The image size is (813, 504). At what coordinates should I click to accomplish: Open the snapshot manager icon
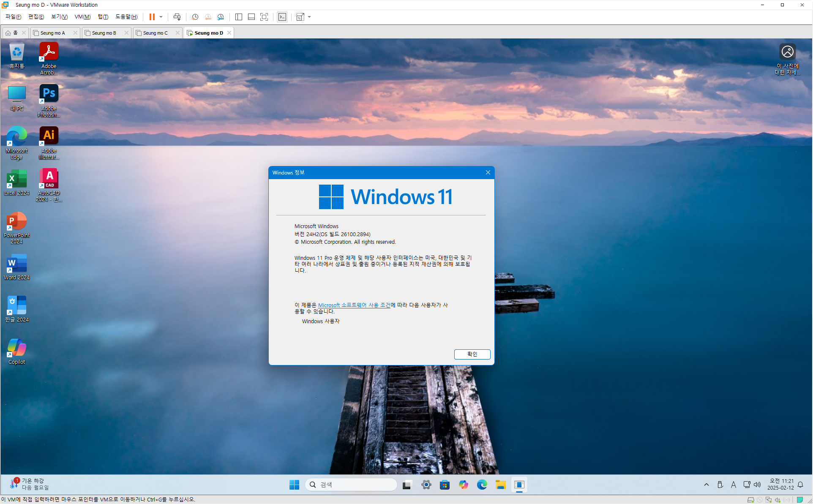pos(221,17)
